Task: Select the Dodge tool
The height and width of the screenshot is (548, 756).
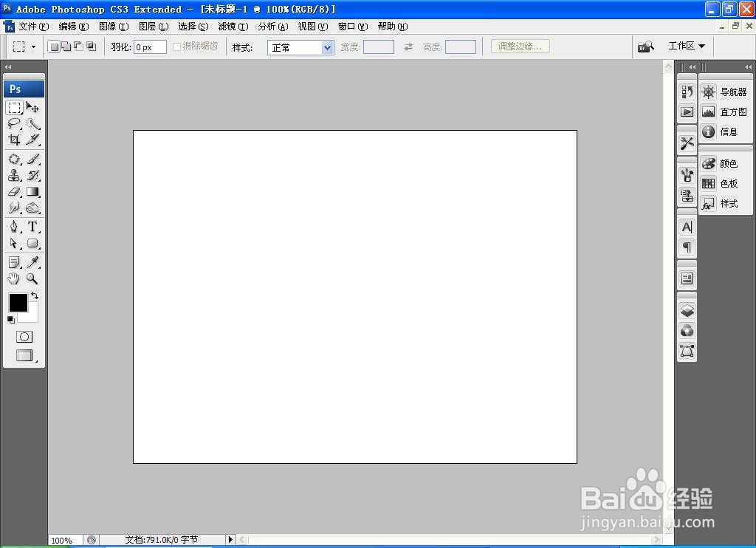Action: (x=32, y=208)
